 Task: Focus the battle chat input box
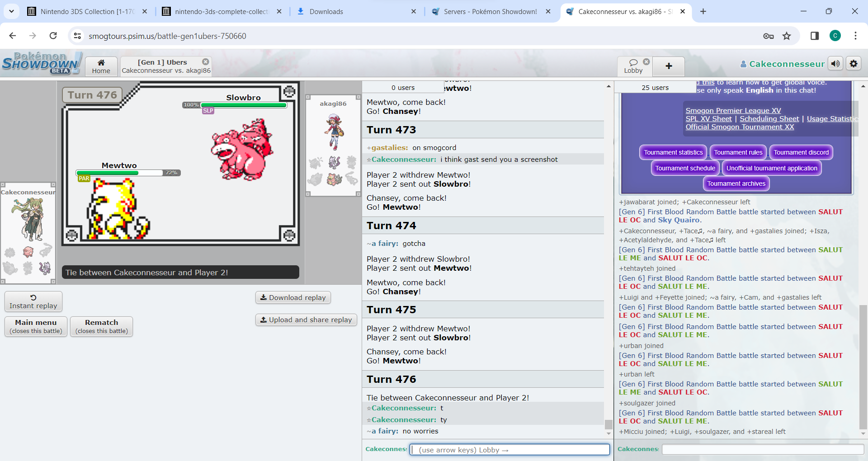coord(509,450)
